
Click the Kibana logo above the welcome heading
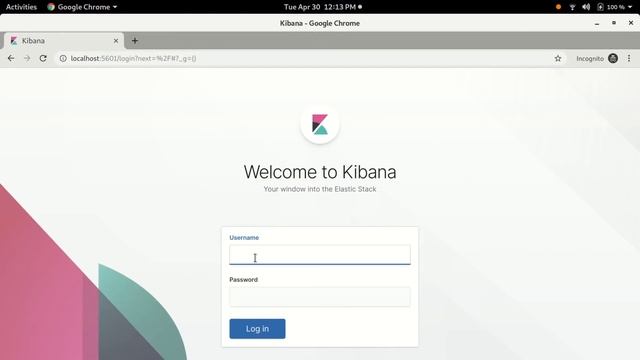320,124
